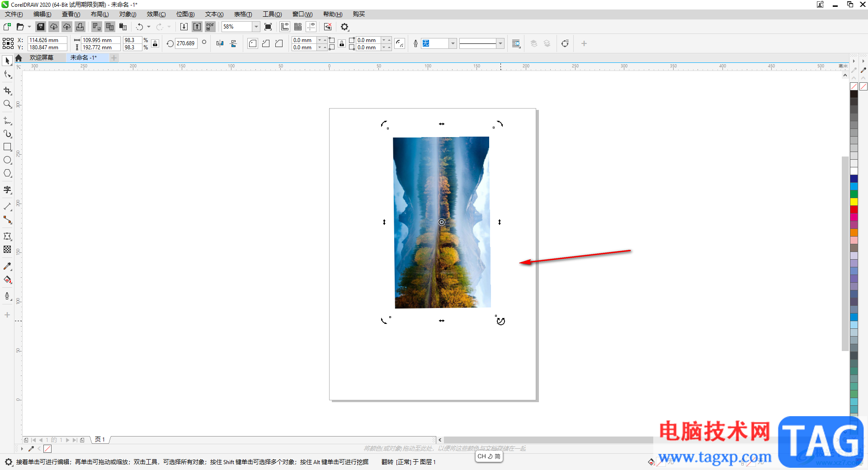868x470 pixels.
Task: Select the Transparency checkerboard tool
Action: (x=7, y=249)
